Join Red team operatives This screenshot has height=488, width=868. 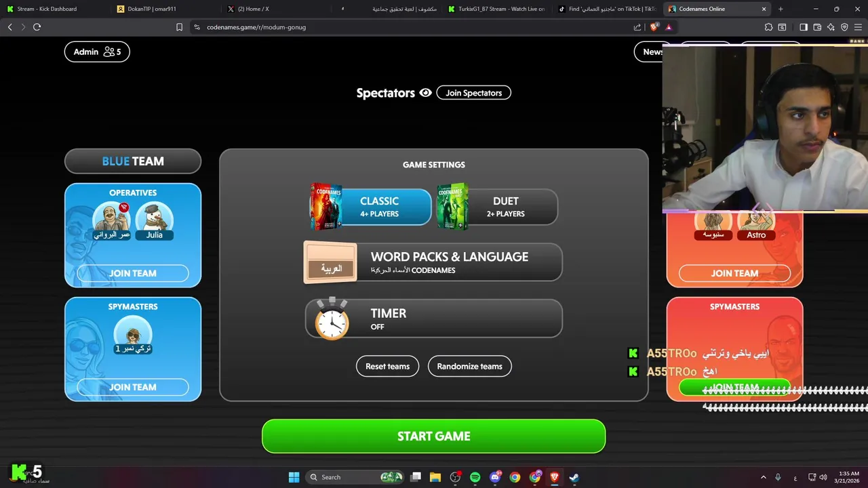coord(734,273)
